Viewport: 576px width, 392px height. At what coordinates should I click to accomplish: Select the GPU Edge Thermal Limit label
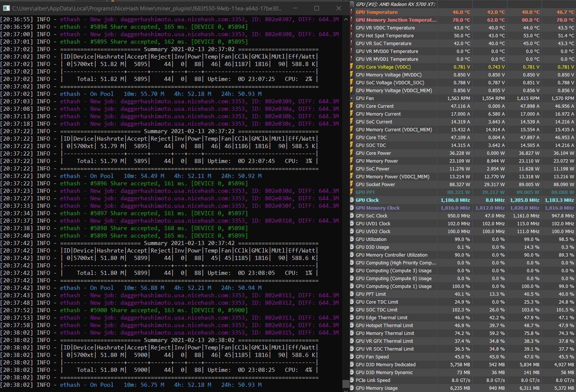tap(381, 317)
